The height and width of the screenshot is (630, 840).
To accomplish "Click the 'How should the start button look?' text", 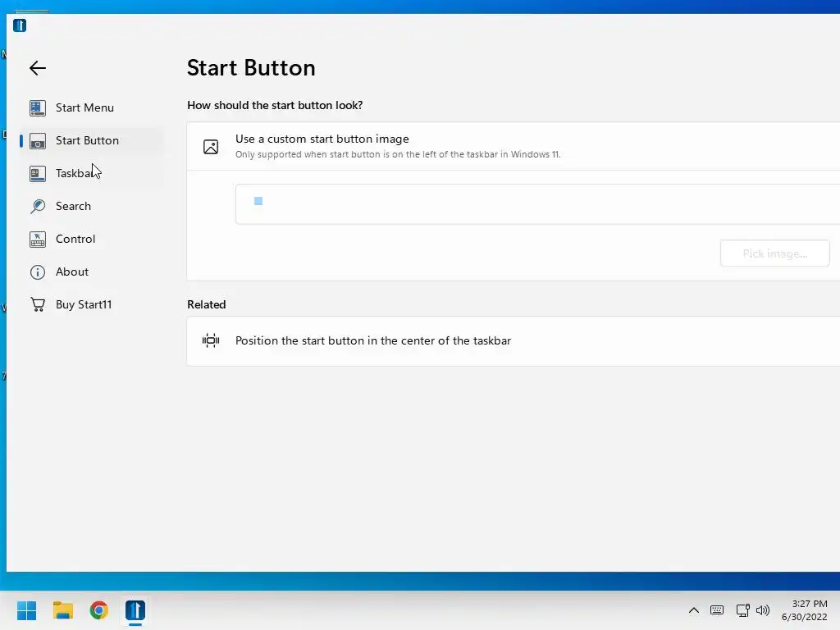I will [275, 105].
